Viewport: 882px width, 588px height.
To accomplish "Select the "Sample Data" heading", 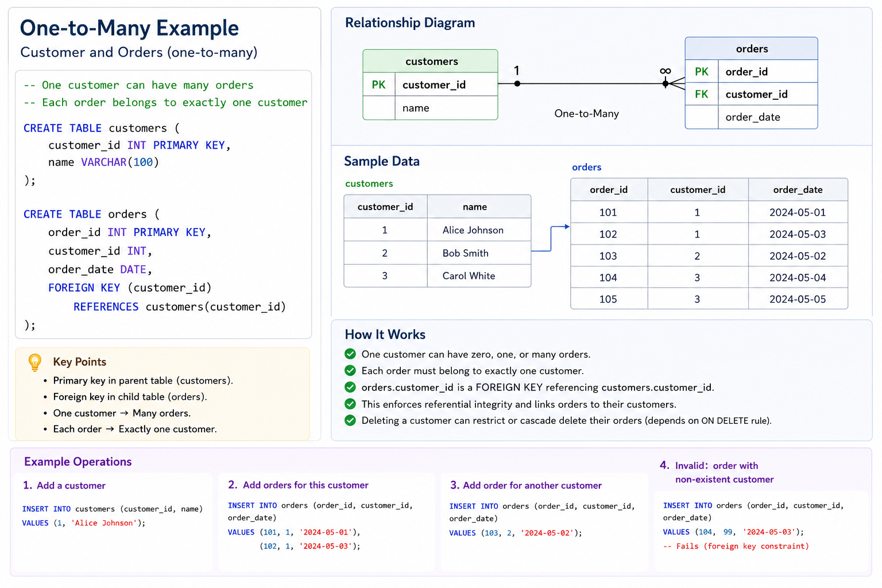I will [382, 161].
